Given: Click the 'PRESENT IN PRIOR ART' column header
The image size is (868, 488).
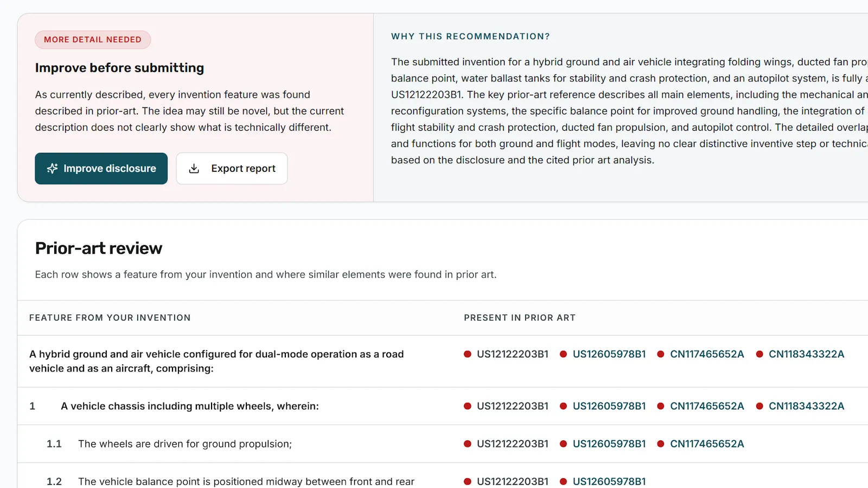Looking at the screenshot, I should pos(520,318).
